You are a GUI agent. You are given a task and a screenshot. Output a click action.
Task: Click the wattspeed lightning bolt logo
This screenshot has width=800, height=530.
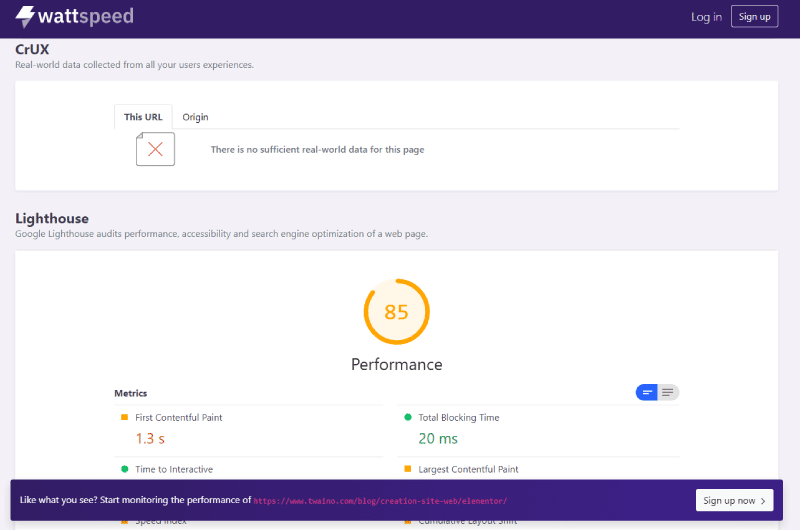pos(24,17)
